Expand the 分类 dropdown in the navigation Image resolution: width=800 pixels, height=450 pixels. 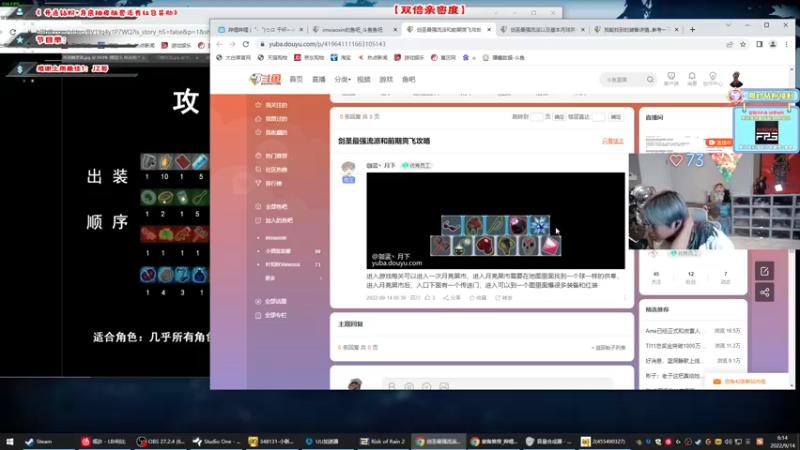point(342,80)
